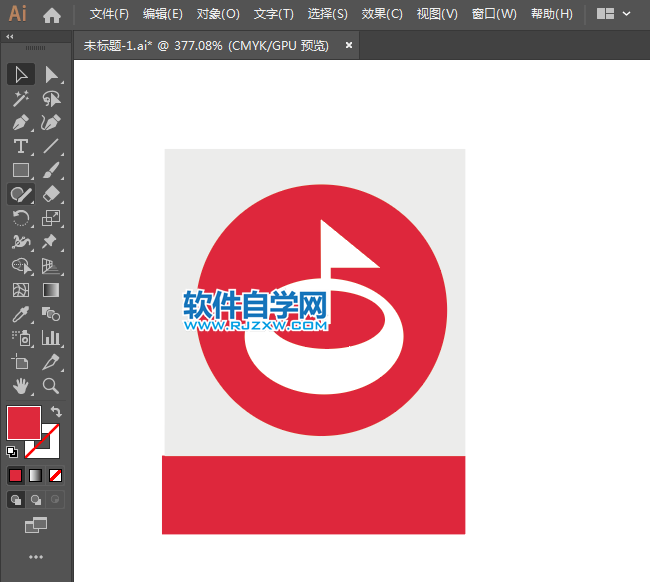Select the Direct Selection tool
This screenshot has width=650, height=582.
tap(51, 74)
